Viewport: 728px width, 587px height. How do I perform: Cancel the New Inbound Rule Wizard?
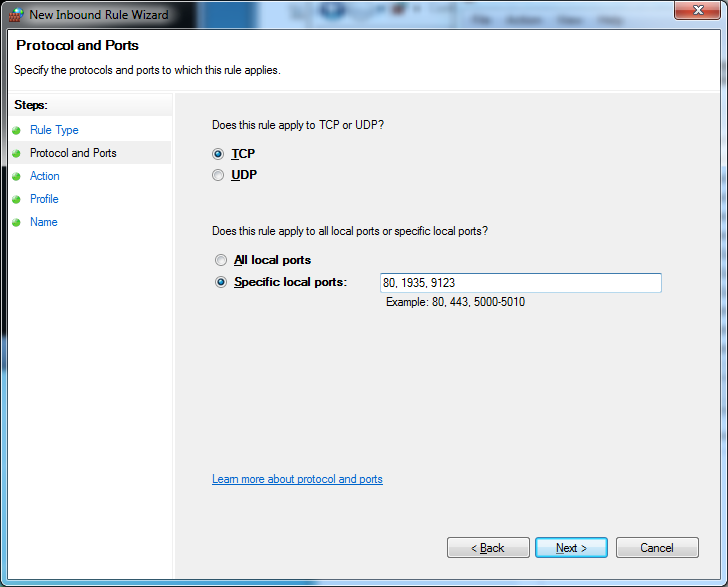point(657,548)
